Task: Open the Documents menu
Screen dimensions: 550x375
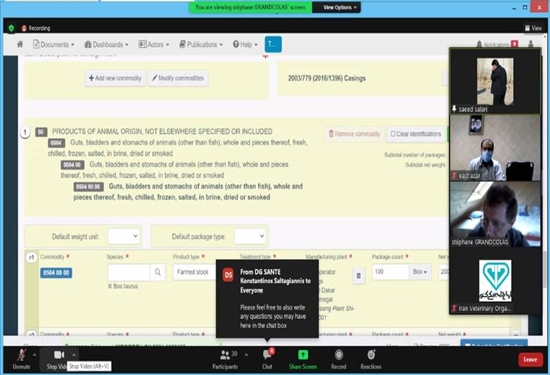Action: (53, 45)
